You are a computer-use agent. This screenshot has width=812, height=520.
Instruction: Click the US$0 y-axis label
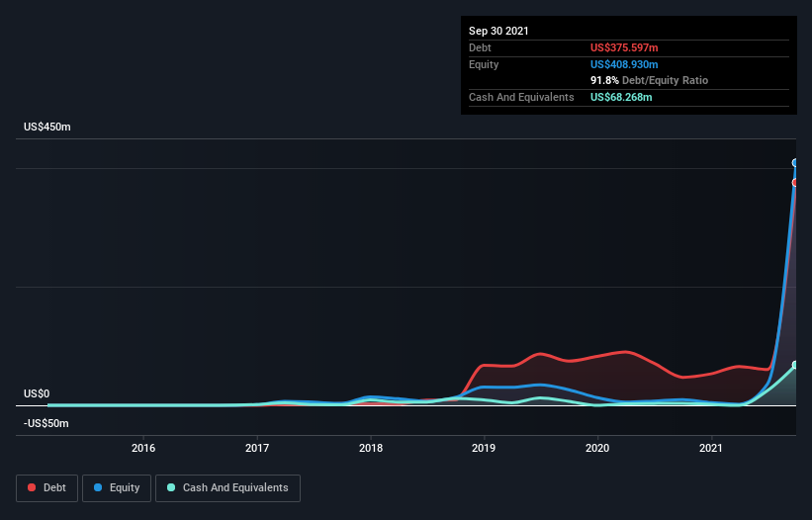37,393
